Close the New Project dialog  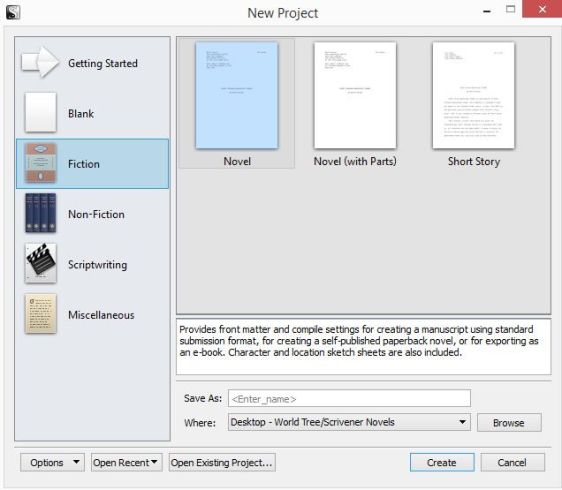pos(542,9)
